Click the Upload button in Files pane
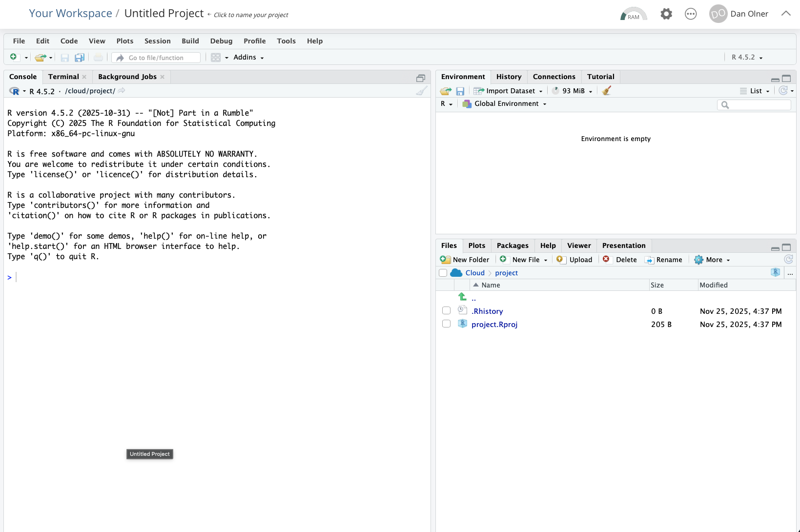Image resolution: width=800 pixels, height=532 pixels. pos(575,260)
